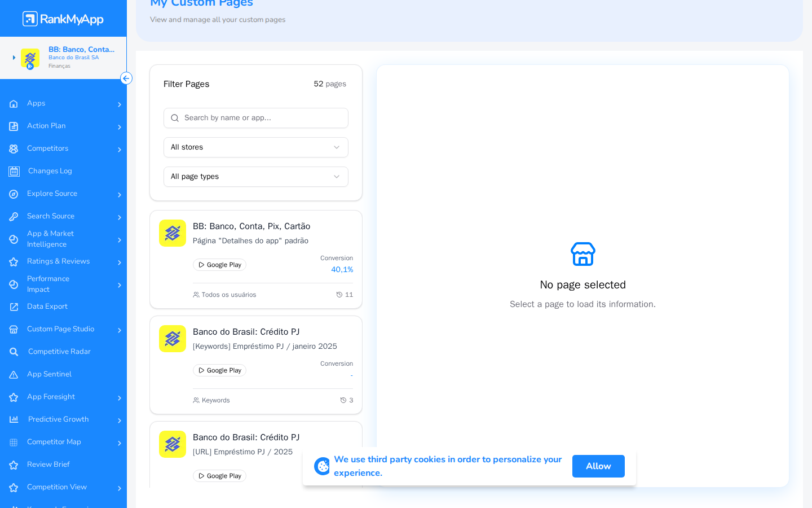The height and width of the screenshot is (508, 812).
Task: Click the App & Market Intelligence icon
Action: [14, 239]
